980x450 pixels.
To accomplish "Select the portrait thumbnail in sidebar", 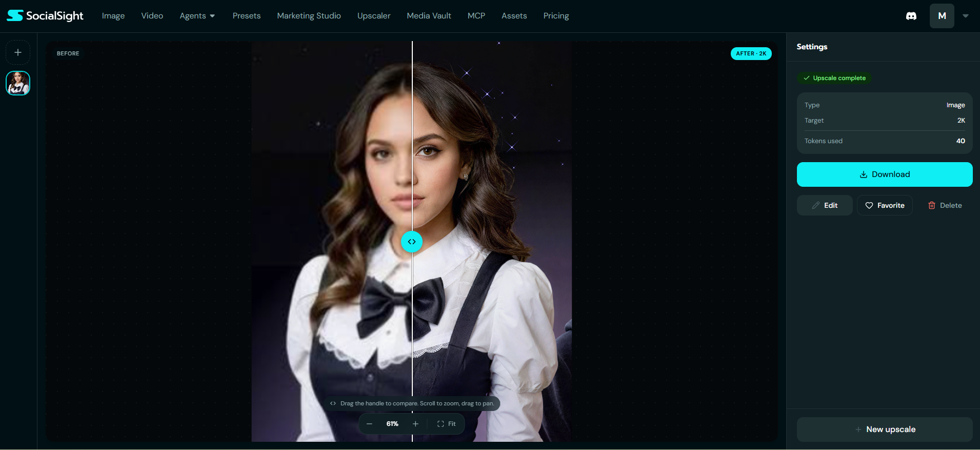I will (x=18, y=83).
